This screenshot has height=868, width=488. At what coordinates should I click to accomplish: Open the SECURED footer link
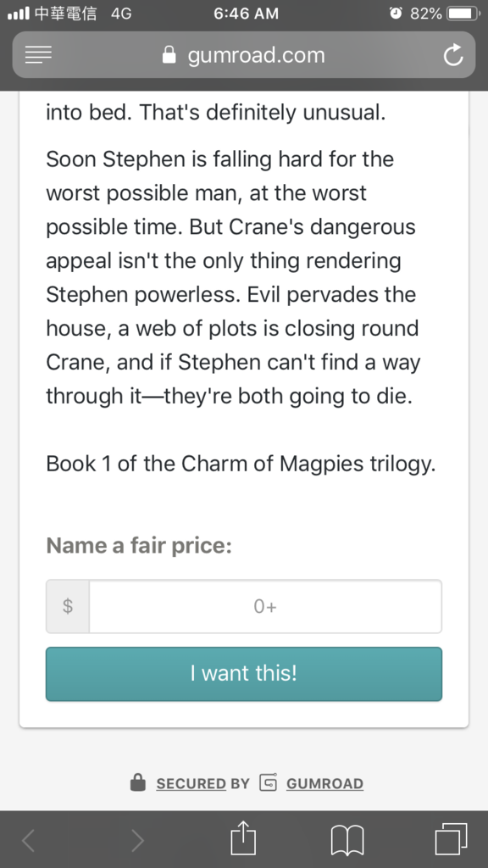(x=191, y=783)
